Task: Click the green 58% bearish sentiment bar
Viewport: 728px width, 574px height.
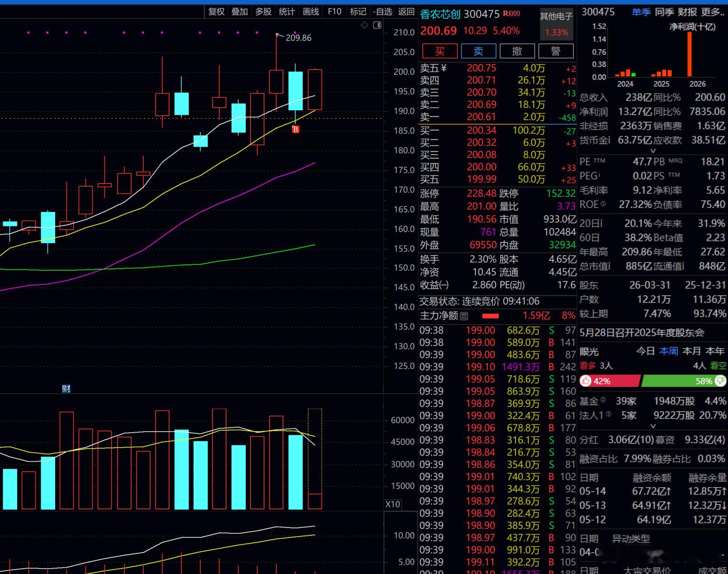Action: coord(684,381)
